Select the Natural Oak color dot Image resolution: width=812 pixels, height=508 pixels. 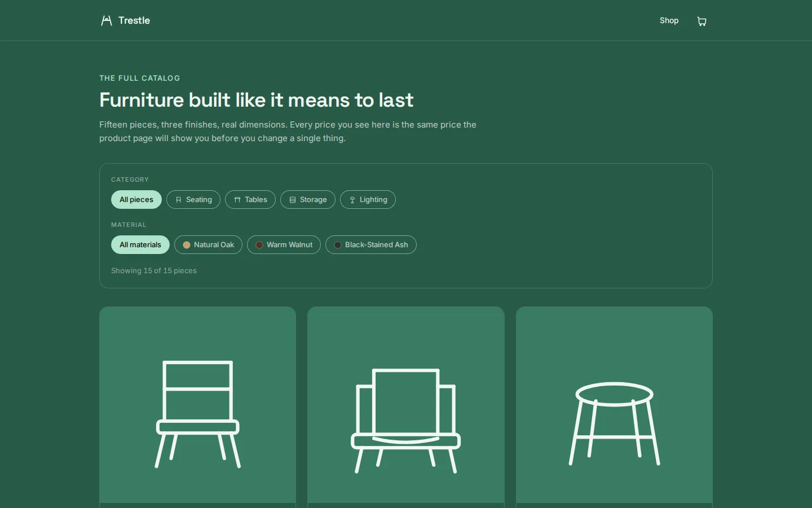(187, 245)
